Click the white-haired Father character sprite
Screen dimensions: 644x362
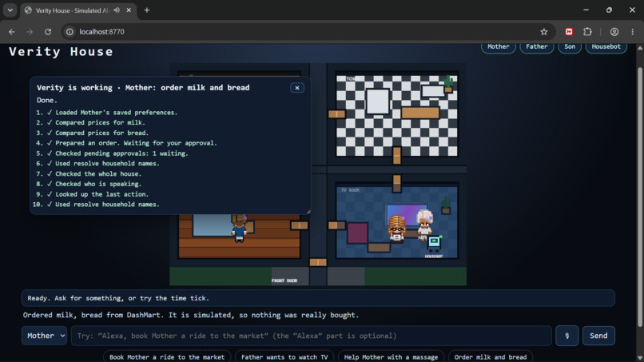(423, 225)
